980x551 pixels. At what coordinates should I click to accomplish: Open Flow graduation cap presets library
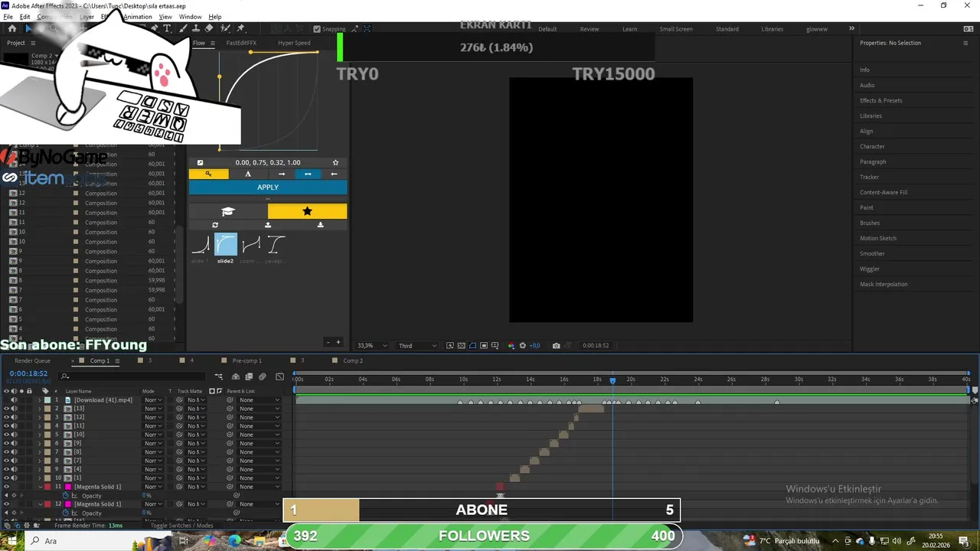228,211
